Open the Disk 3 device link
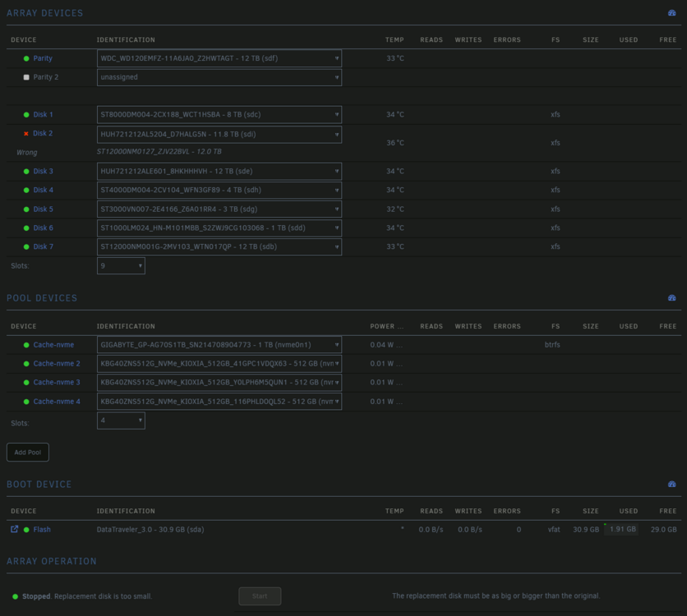 pyautogui.click(x=43, y=171)
